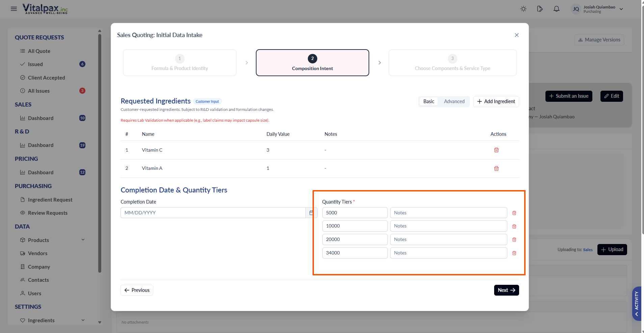Delete the Vitamin C ingredient row
Image resolution: width=644 pixels, height=333 pixels.
coord(497,150)
